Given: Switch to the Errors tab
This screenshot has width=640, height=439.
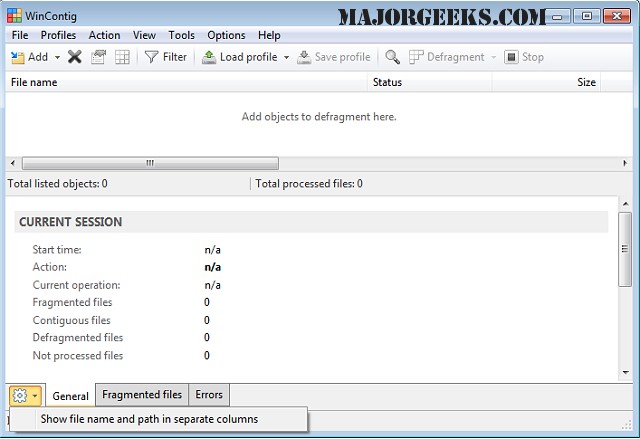Looking at the screenshot, I should [209, 395].
